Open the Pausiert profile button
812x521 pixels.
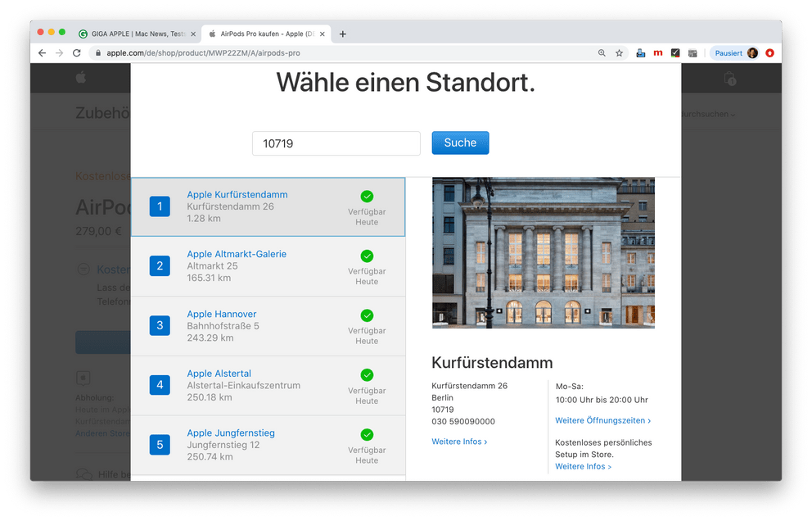point(735,53)
